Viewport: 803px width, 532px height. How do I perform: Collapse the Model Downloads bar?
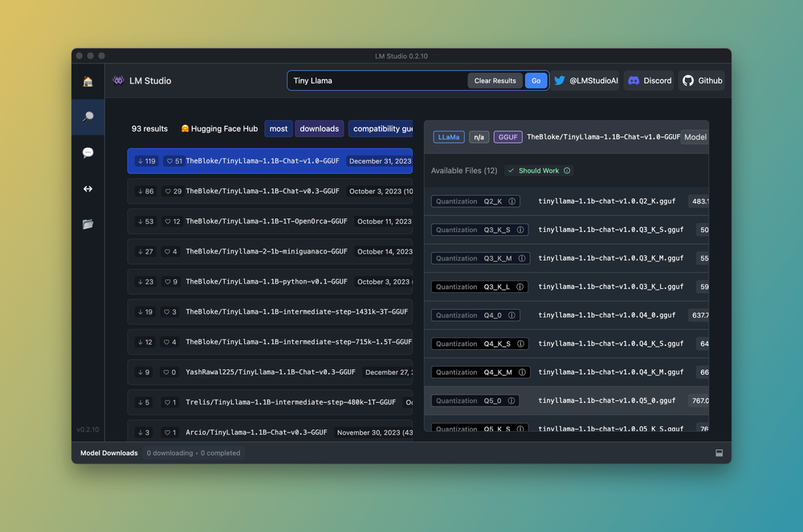pos(719,453)
